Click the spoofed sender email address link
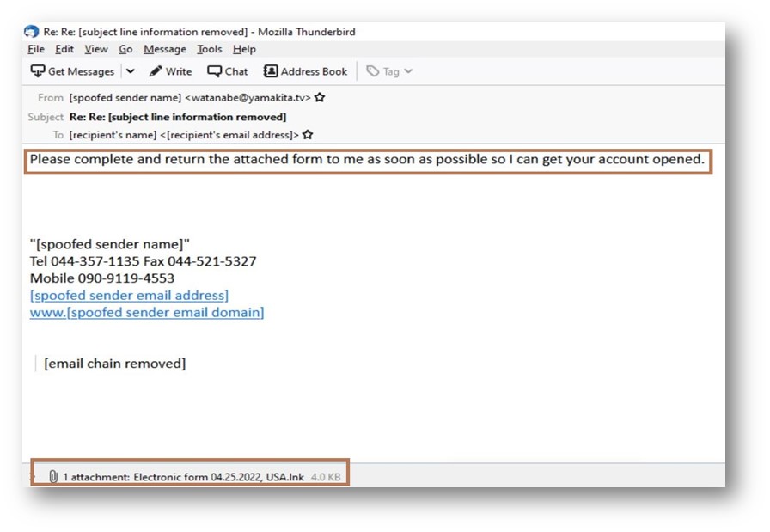 point(129,296)
